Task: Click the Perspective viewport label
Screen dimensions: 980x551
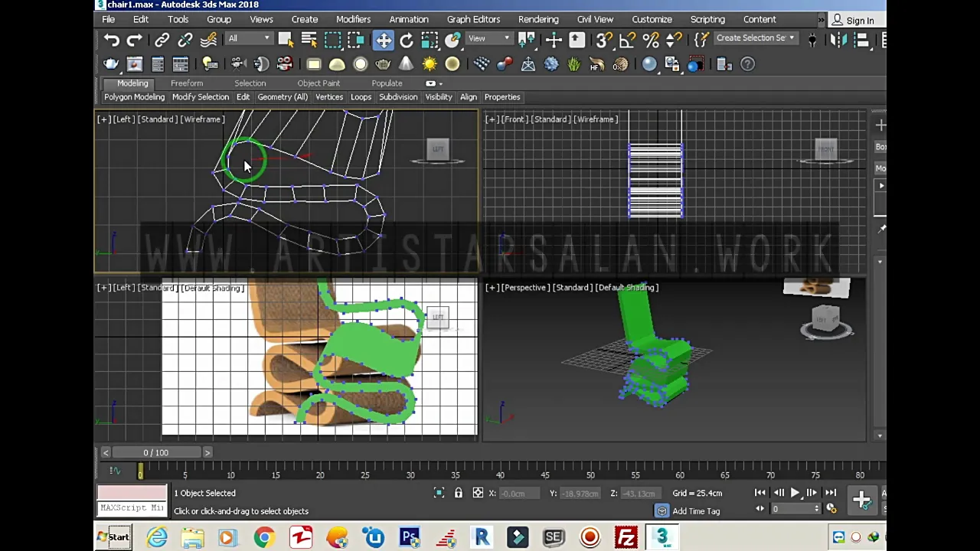Action: coord(524,288)
